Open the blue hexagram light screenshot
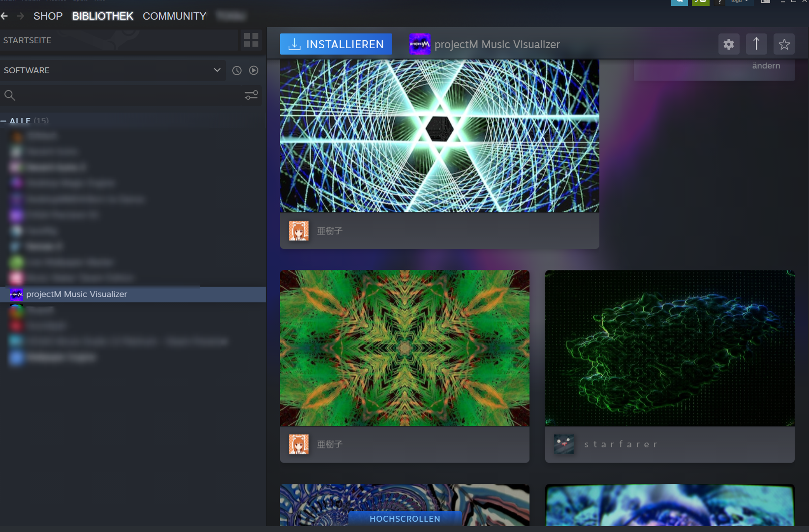Screen dimensions: 809x532 (439, 136)
